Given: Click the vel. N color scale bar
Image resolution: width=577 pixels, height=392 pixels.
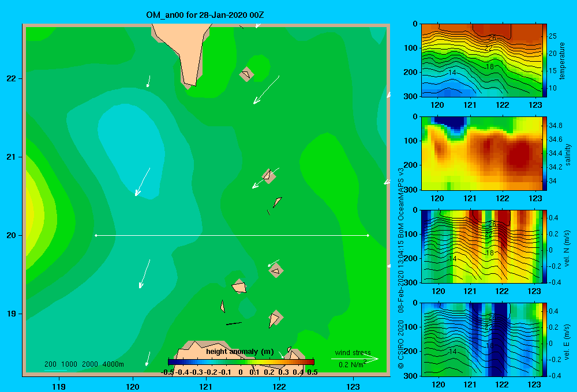Looking at the screenshot, I should (545, 246).
